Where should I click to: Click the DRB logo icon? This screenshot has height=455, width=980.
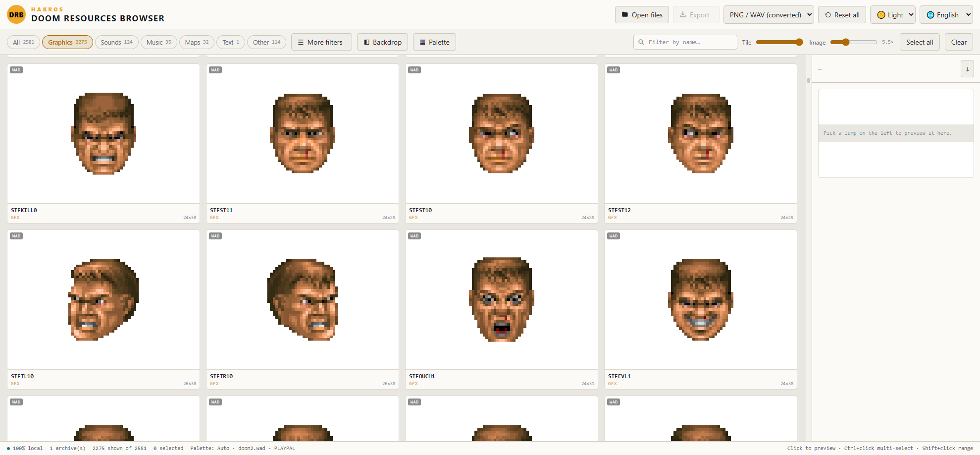click(x=16, y=14)
